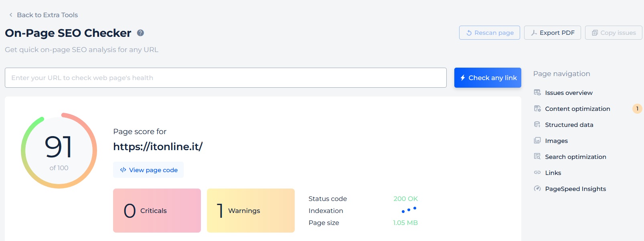This screenshot has height=241, width=644.
Task: Jump to Issues overview section
Action: 569,93
